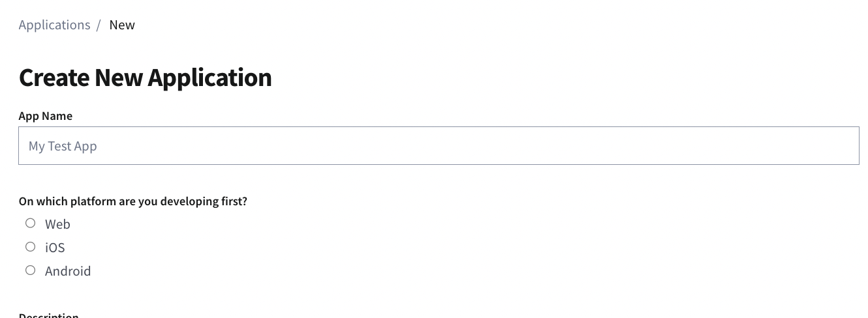Click the iOS option label text
Image resolution: width=868 pixels, height=318 pixels.
click(55, 248)
